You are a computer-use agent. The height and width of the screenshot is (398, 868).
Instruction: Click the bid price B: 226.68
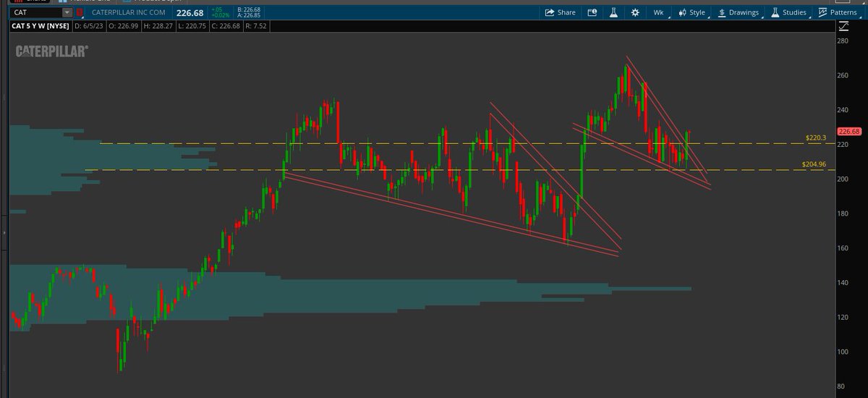tap(250, 9)
